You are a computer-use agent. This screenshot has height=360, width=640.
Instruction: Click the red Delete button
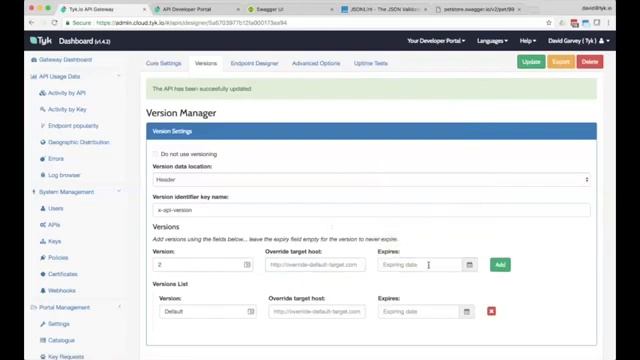pyautogui.click(x=590, y=62)
